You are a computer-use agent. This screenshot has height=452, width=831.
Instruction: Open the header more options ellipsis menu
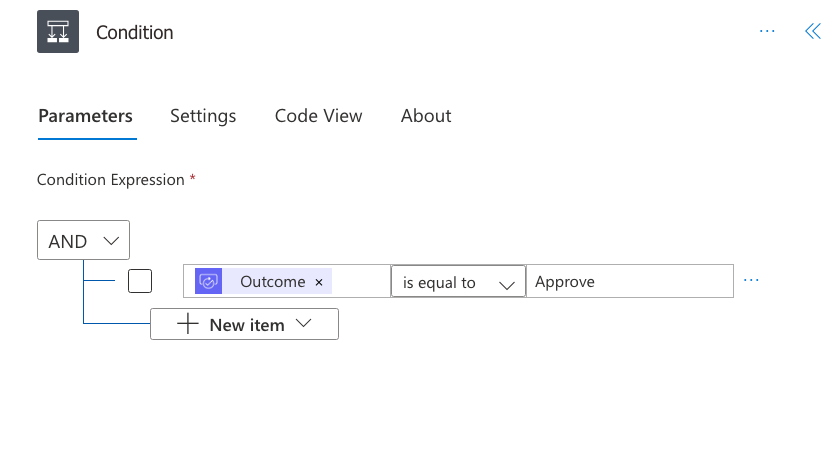pyautogui.click(x=767, y=31)
